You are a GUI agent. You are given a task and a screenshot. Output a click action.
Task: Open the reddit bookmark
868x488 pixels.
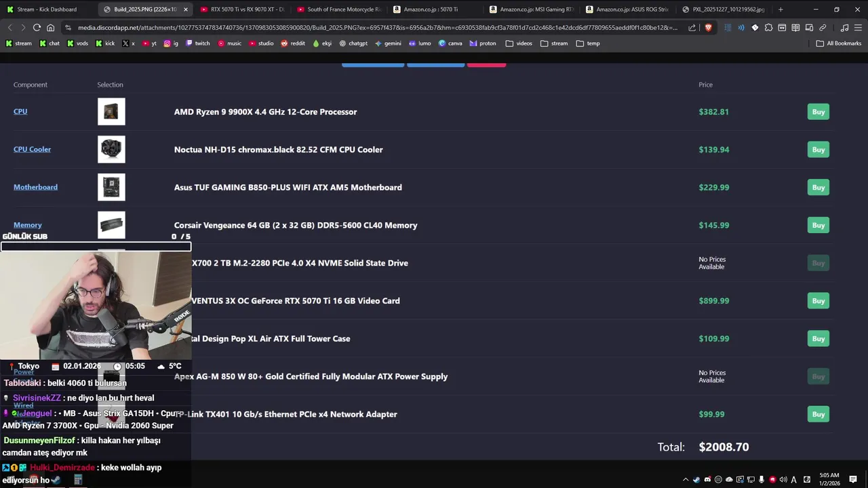(x=292, y=43)
